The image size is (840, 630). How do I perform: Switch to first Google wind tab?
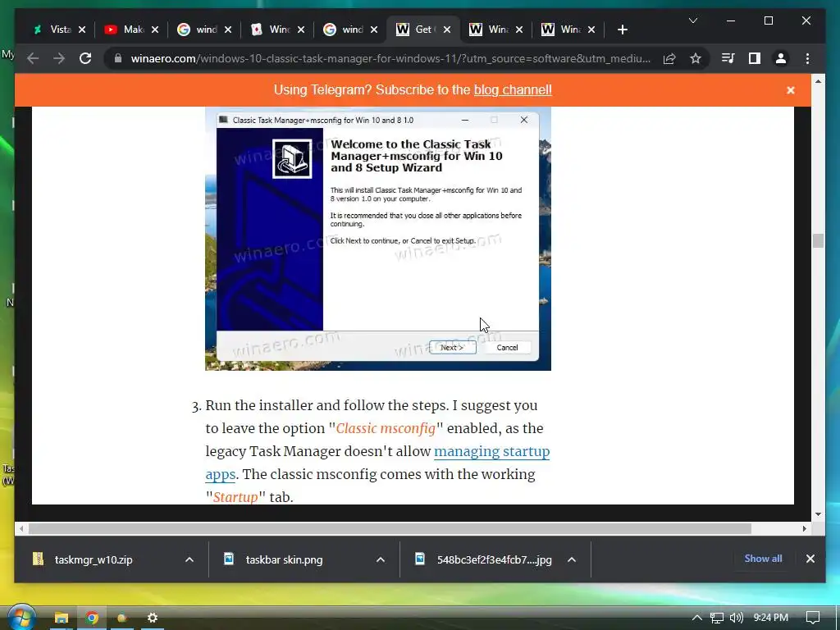[x=205, y=30]
